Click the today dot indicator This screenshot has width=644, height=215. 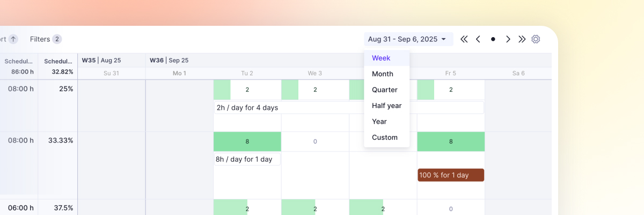click(493, 39)
